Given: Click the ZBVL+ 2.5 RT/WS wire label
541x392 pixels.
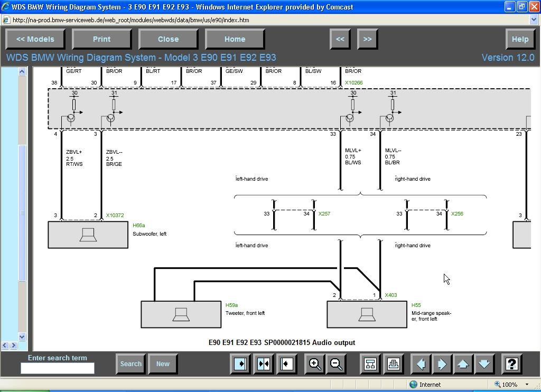Looking at the screenshot, I should pyautogui.click(x=74, y=158).
